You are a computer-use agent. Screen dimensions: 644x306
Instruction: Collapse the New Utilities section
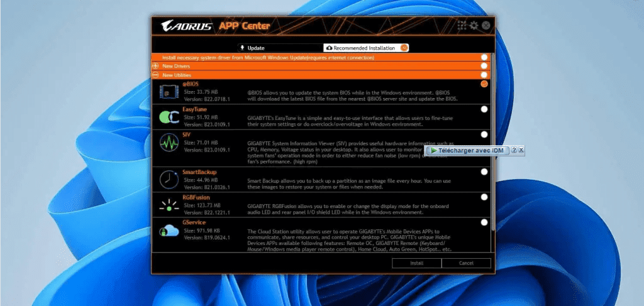click(x=155, y=75)
